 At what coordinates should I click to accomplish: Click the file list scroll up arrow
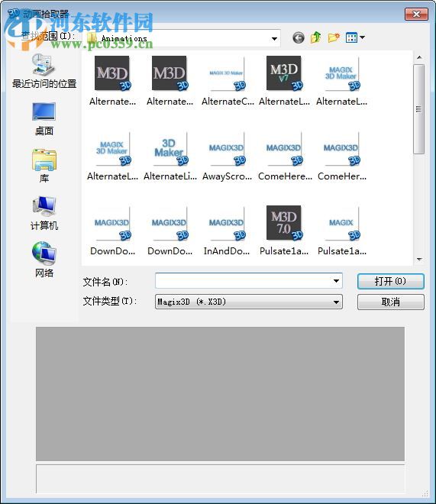419,57
